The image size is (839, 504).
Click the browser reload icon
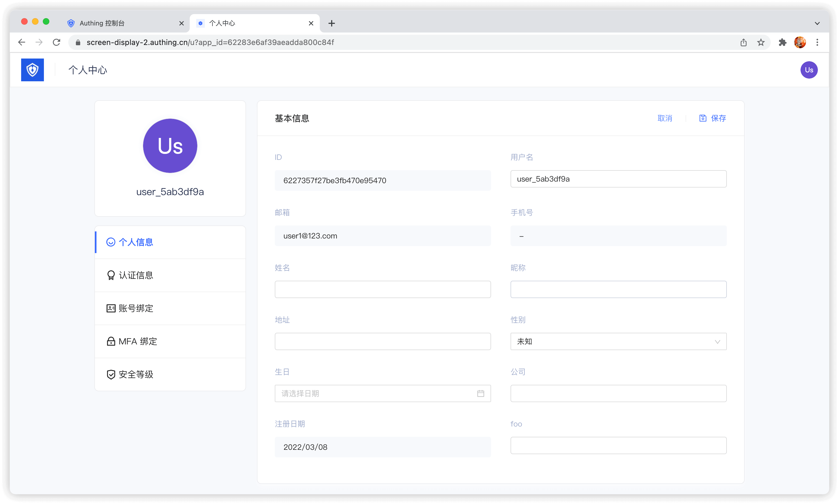(56, 42)
